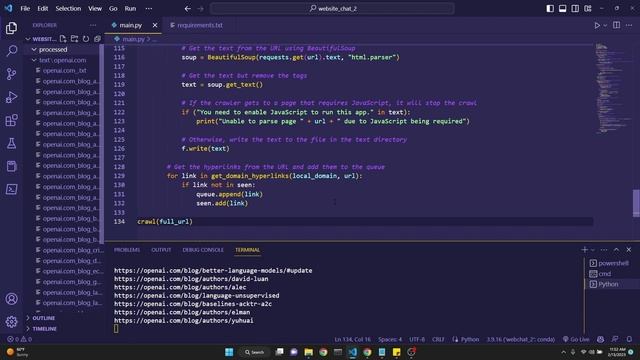Collapse the processed folder
Screen dimensions: 640x360
tap(53, 49)
